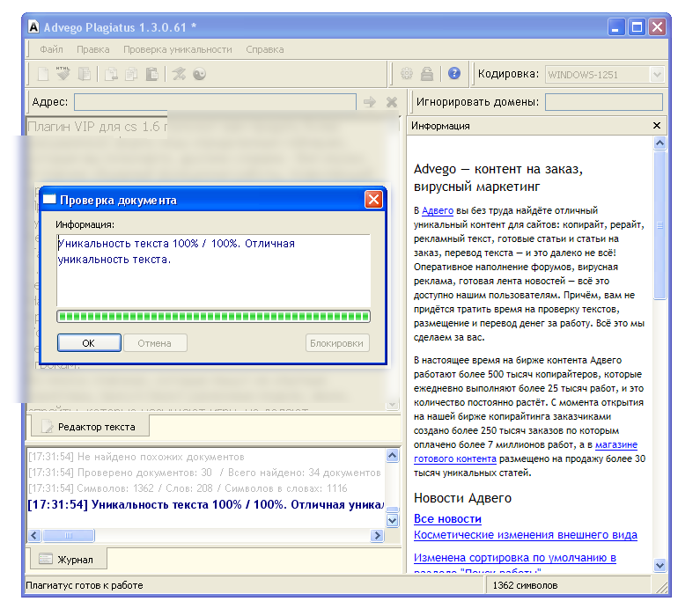The image size is (678, 616).
Task: Open Изменена сортировка по умолчанию news link
Action: (514, 558)
